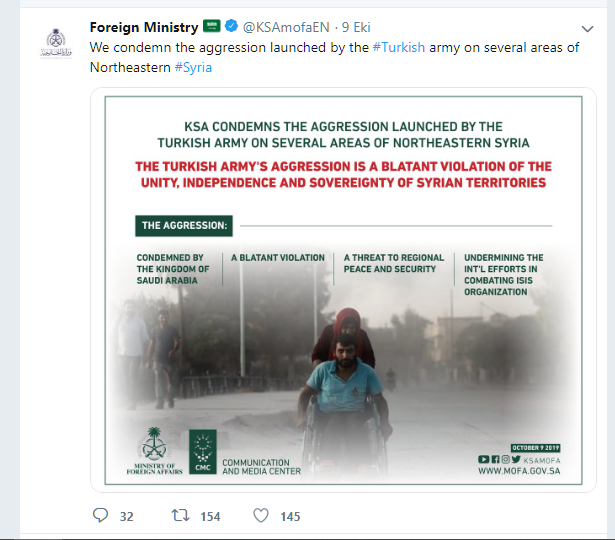Open the Foreign Ministry display name

click(x=144, y=27)
